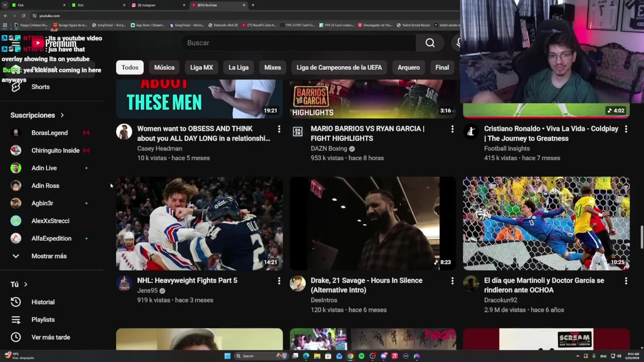
Task: Open the browser tab list dropdown
Action: click(6, 5)
